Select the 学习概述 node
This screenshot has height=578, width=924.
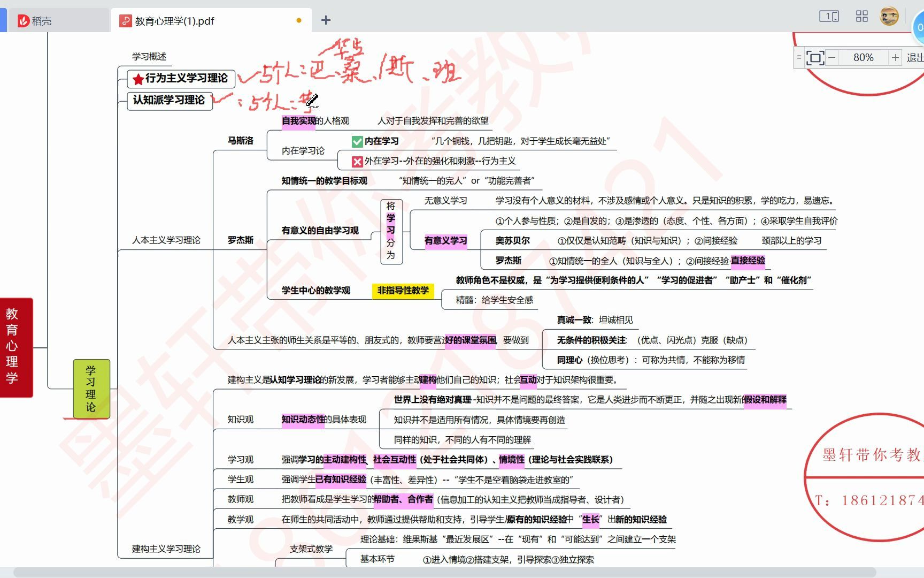pos(149,56)
